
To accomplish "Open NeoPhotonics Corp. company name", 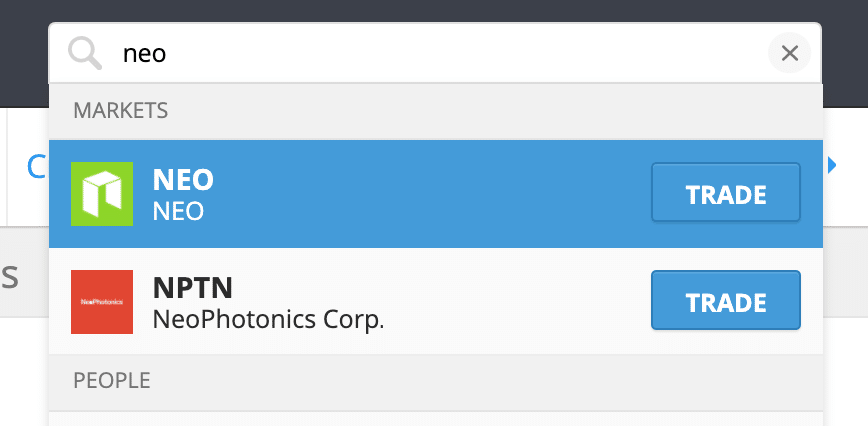I will (x=268, y=319).
